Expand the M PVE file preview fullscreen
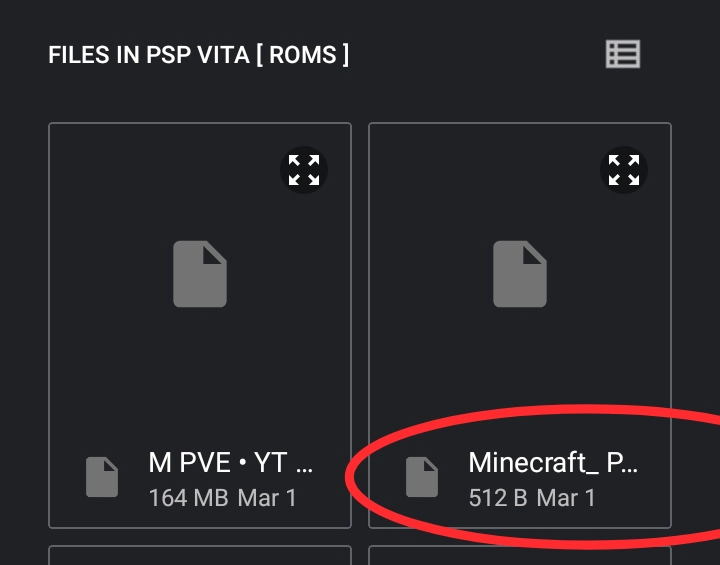The width and height of the screenshot is (720, 565). 304,170
